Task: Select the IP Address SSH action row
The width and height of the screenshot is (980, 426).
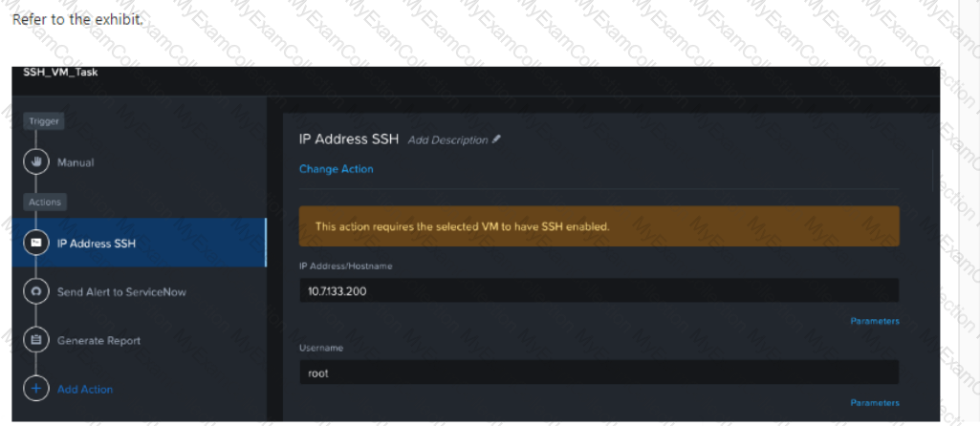Action: [139, 243]
